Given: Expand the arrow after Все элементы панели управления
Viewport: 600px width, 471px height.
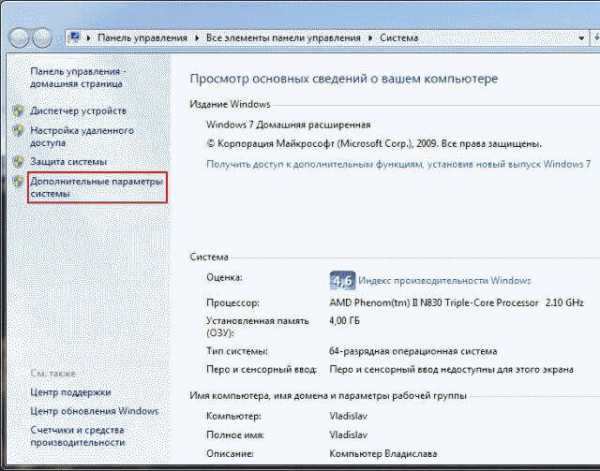Looking at the screenshot, I should pyautogui.click(x=370, y=37).
